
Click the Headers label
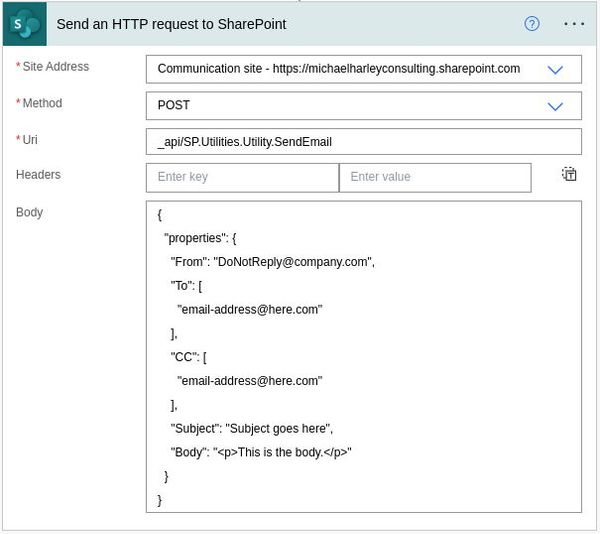38,175
